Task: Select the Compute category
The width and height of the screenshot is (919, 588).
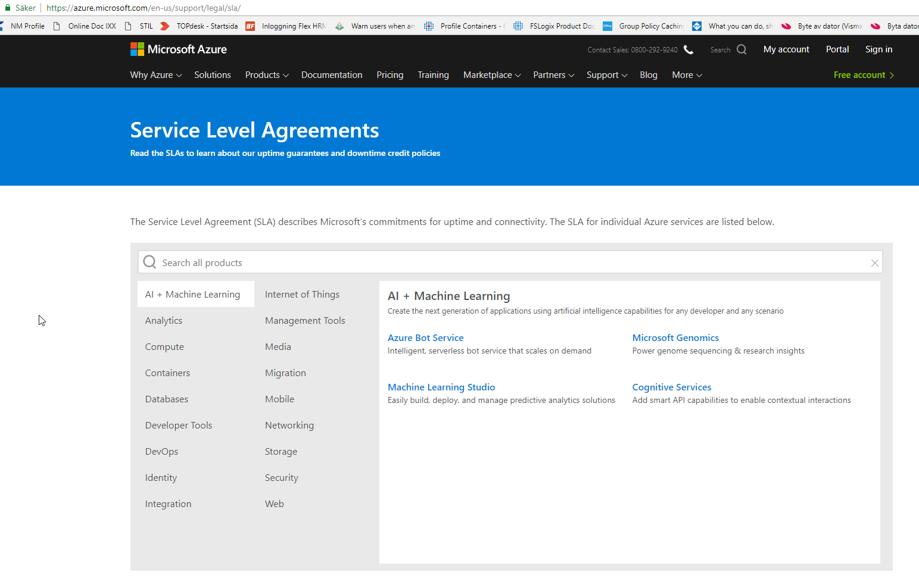Action: pyautogui.click(x=164, y=347)
